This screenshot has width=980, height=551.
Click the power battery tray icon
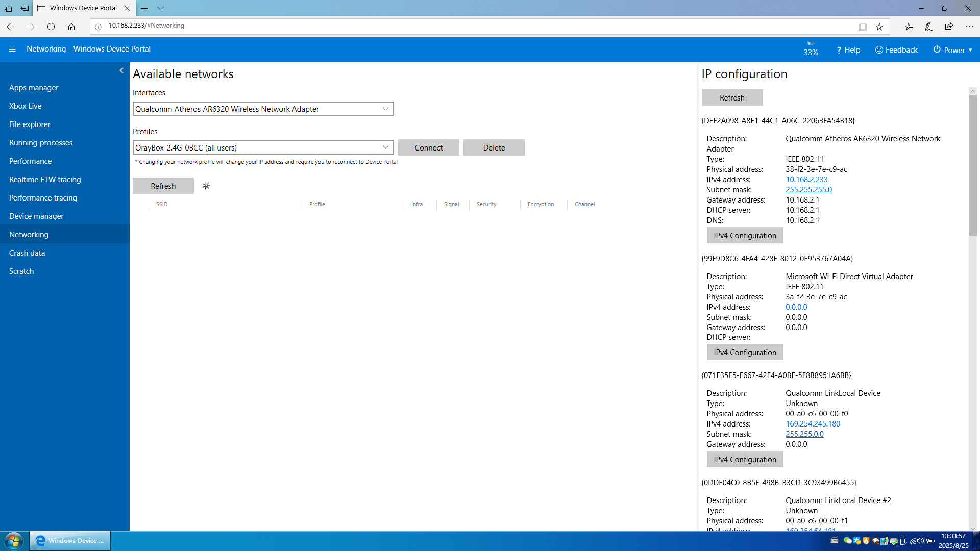[x=930, y=541]
